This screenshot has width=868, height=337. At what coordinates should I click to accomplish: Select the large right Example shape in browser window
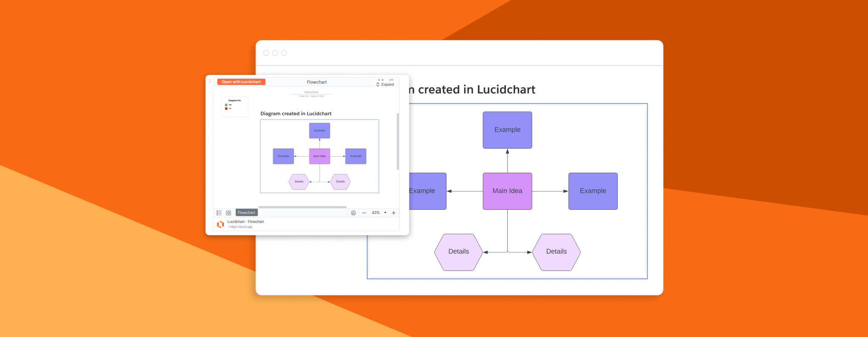click(x=593, y=191)
